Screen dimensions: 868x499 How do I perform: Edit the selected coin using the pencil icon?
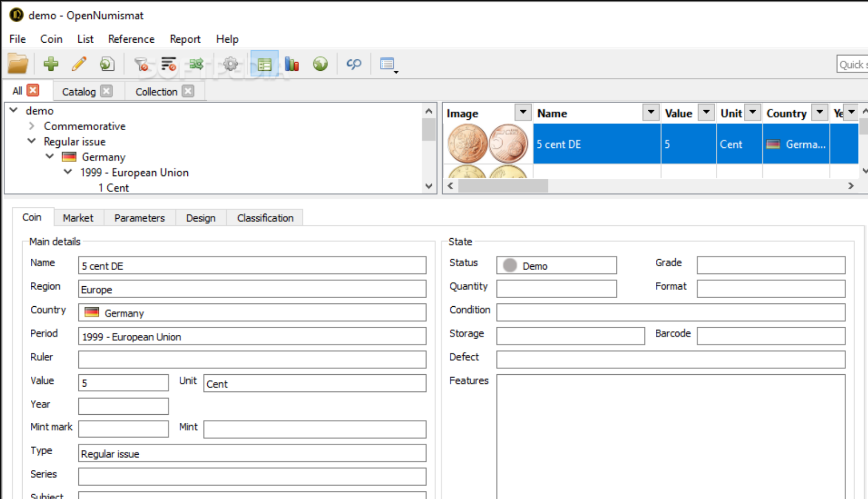click(79, 64)
